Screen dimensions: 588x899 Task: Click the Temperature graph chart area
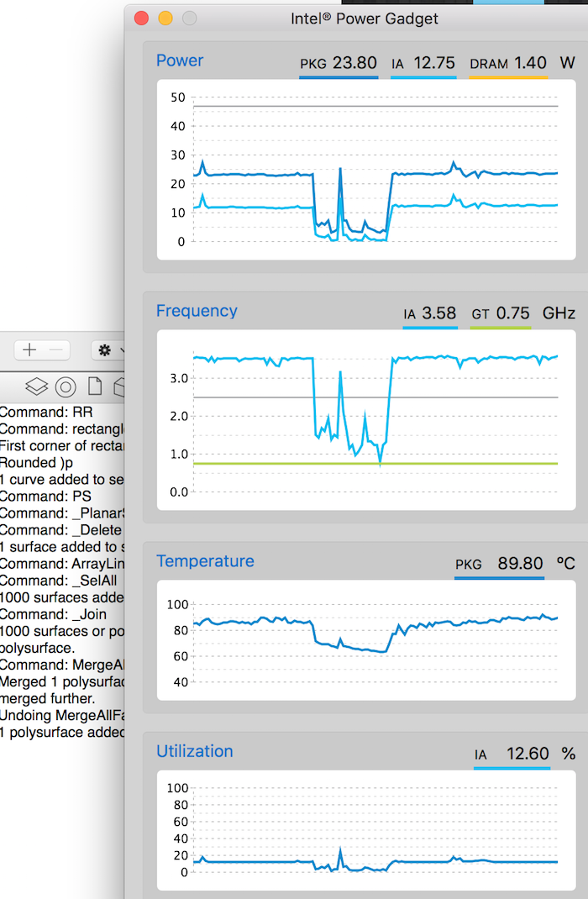coord(366,640)
